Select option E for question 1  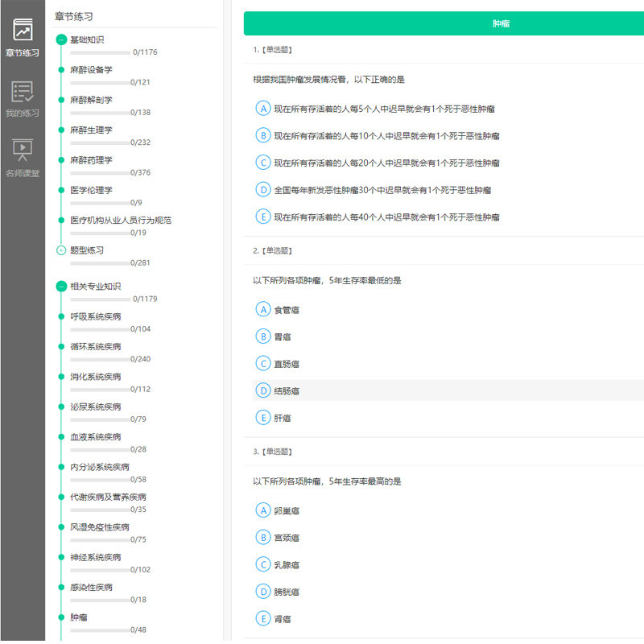click(x=263, y=217)
